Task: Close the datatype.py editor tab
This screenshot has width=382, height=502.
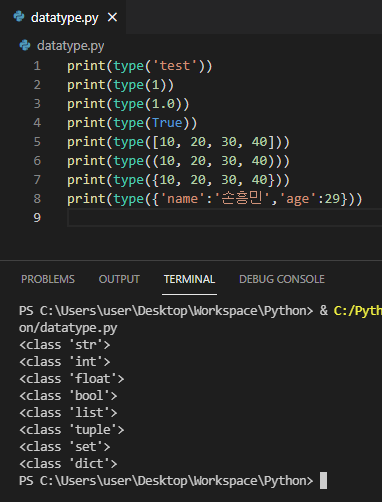Action: [x=112, y=17]
